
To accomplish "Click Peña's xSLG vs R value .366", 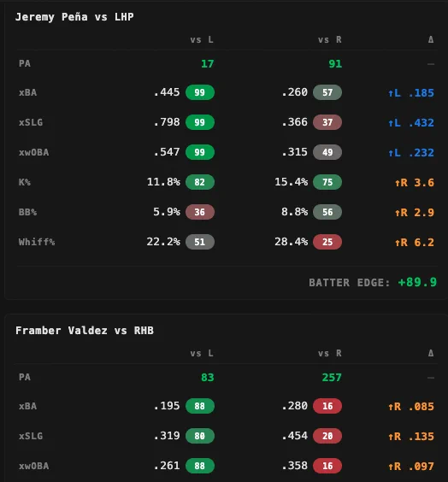I will (294, 122).
